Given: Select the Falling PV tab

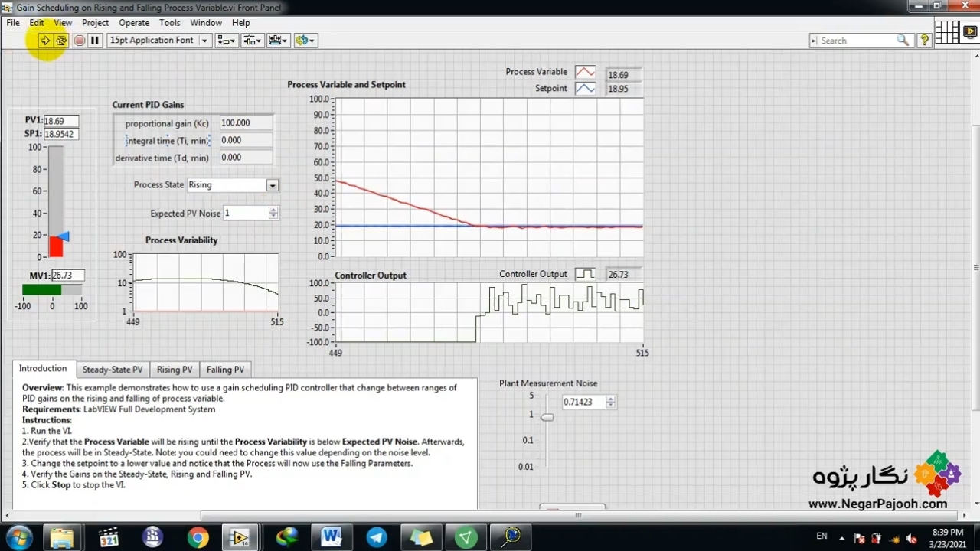Looking at the screenshot, I should pyautogui.click(x=225, y=370).
